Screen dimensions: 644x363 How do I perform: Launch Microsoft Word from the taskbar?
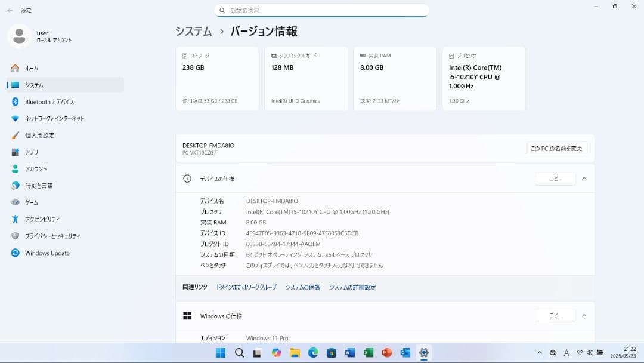click(x=349, y=353)
